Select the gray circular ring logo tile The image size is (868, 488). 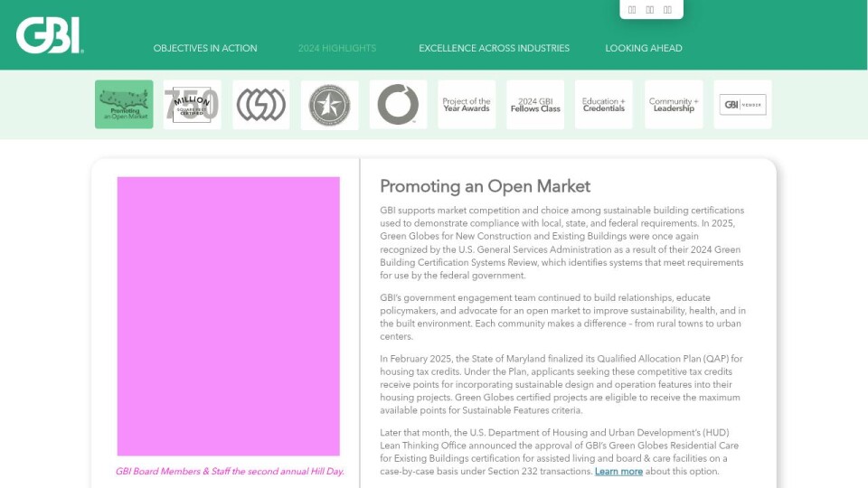pyautogui.click(x=398, y=105)
